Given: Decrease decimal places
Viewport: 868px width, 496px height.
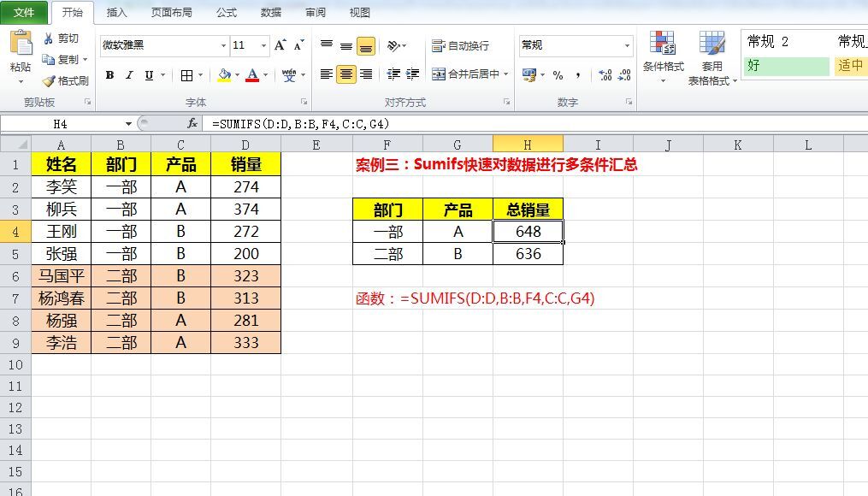Looking at the screenshot, I should [624, 74].
